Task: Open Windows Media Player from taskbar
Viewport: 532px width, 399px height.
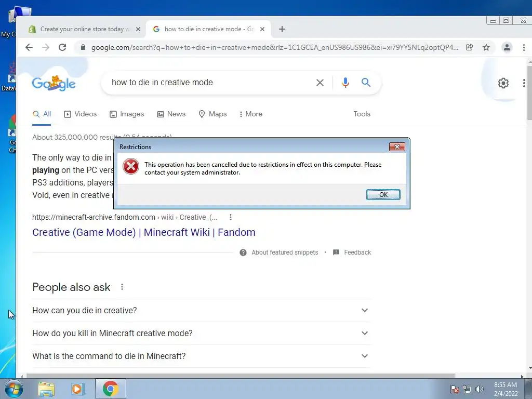Action: pyautogui.click(x=78, y=389)
